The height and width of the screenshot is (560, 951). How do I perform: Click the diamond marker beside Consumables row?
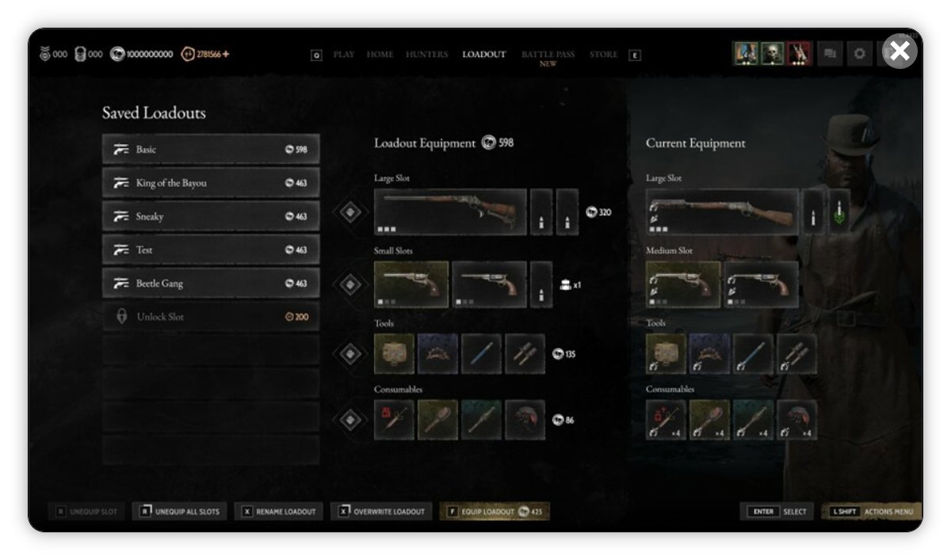pyautogui.click(x=350, y=420)
